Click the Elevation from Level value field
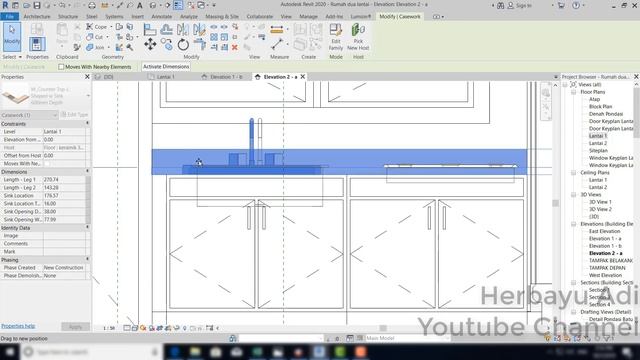 [64, 140]
